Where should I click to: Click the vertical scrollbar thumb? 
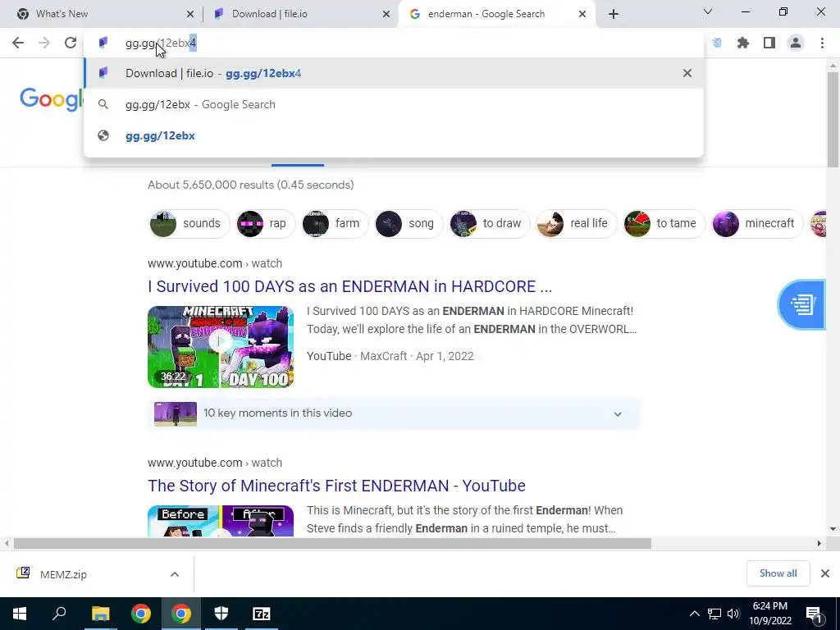pyautogui.click(x=833, y=119)
